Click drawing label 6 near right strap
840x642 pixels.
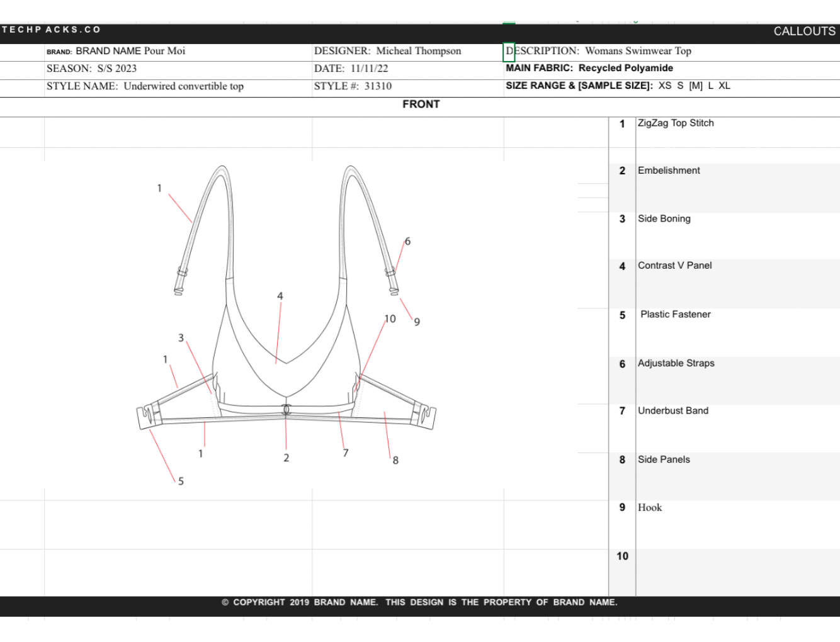[407, 241]
